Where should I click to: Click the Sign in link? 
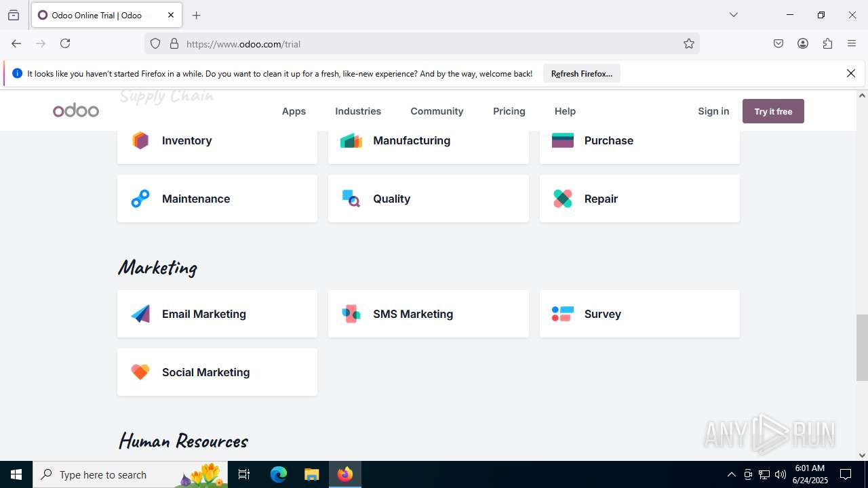[713, 111]
